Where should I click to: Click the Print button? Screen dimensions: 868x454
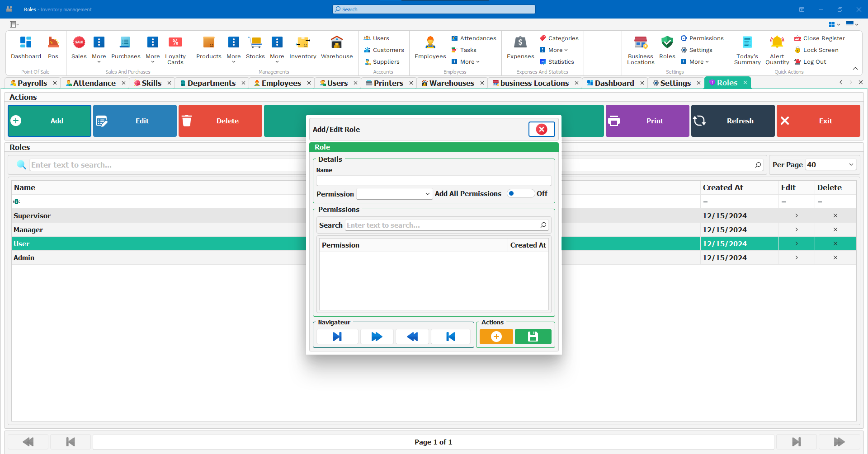coord(647,121)
